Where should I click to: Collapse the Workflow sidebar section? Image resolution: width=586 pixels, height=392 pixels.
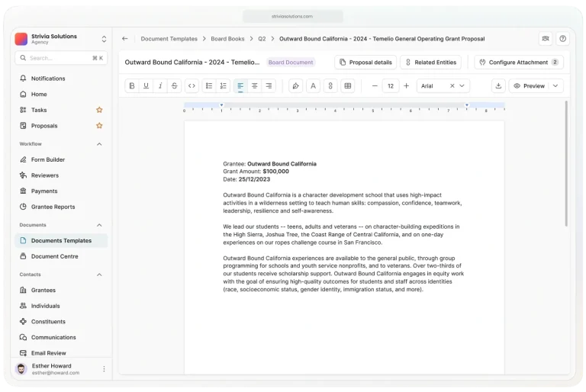coord(99,144)
